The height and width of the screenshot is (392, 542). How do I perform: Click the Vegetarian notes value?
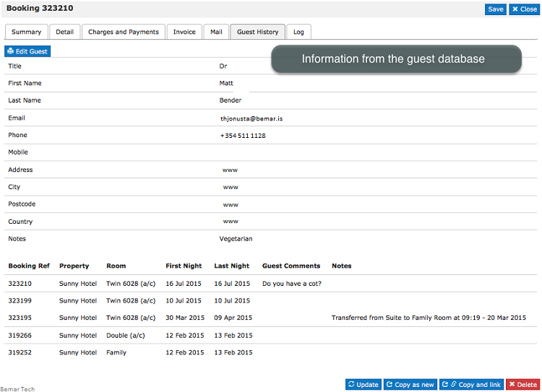tap(236, 239)
